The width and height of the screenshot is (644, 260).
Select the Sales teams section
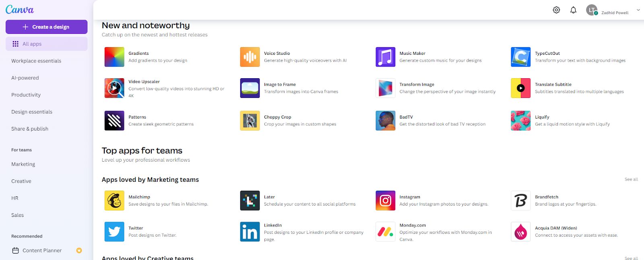click(x=17, y=215)
